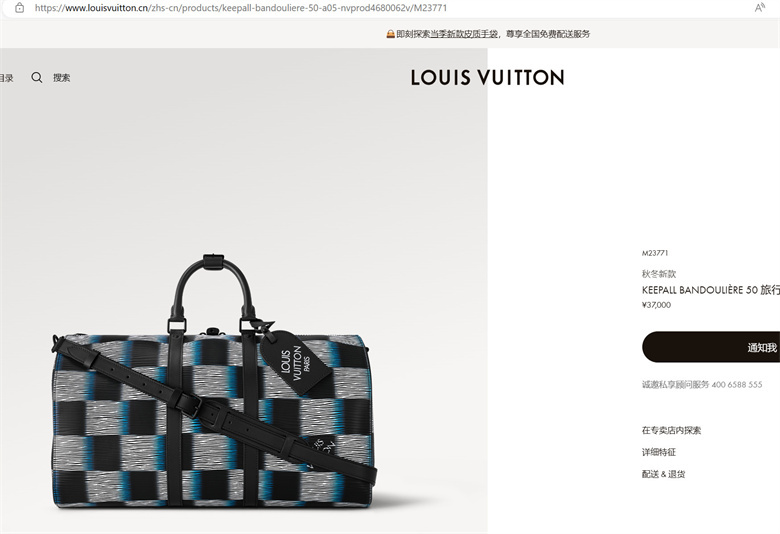Screen dimensions: 780x534
Task: Click the ¥37,000 price text
Action: (656, 305)
